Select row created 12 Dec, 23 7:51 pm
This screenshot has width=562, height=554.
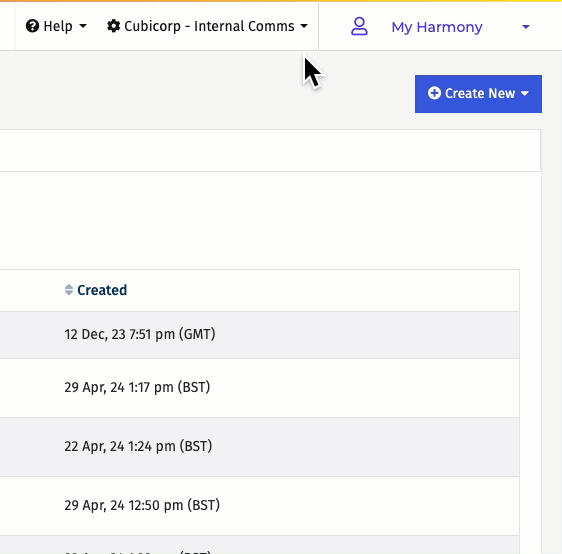tap(259, 335)
